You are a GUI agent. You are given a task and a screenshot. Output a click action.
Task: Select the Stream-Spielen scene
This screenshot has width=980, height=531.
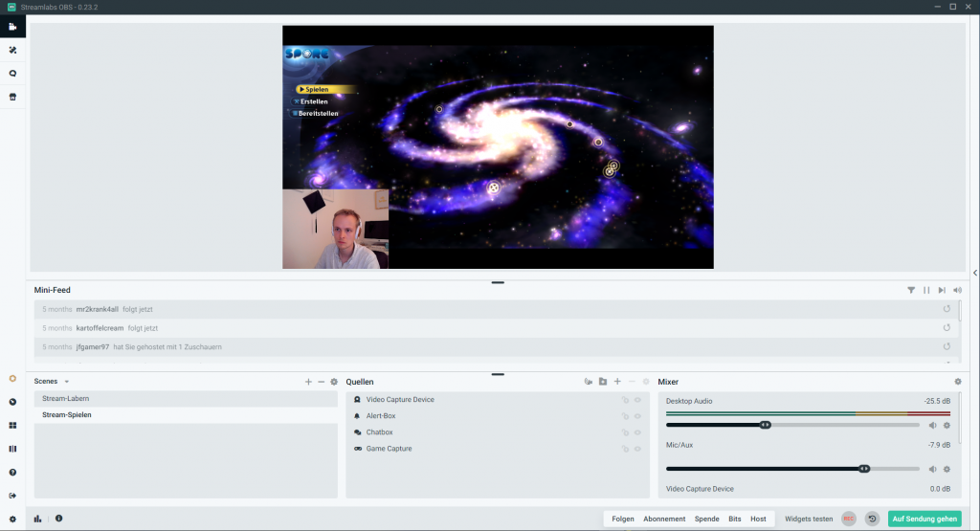(186, 415)
